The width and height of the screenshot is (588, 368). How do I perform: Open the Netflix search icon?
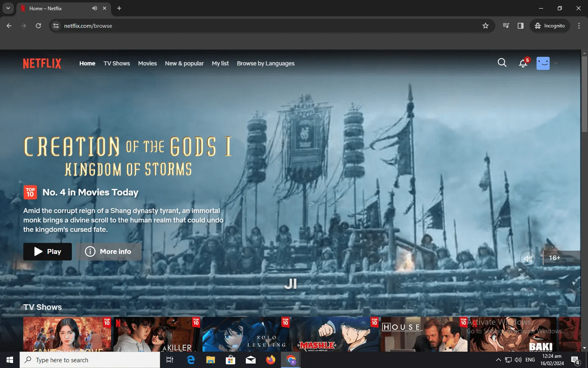coord(502,63)
